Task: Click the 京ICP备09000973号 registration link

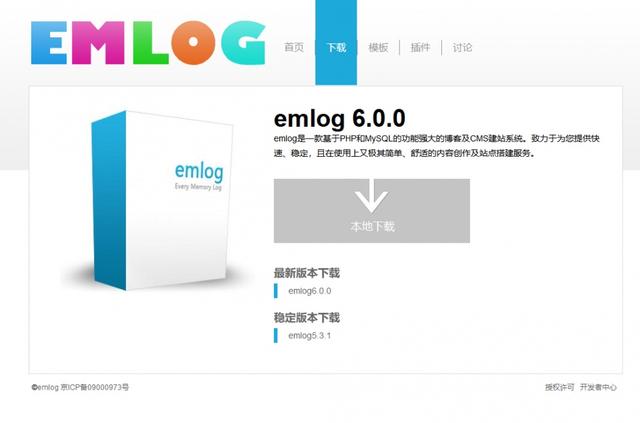Action: (95, 387)
